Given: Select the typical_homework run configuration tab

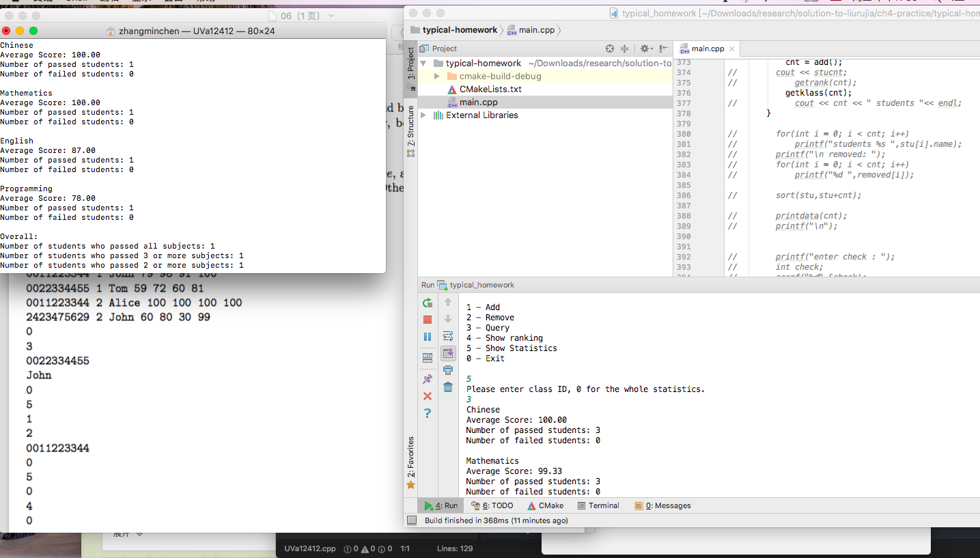Looking at the screenshot, I should click(476, 285).
